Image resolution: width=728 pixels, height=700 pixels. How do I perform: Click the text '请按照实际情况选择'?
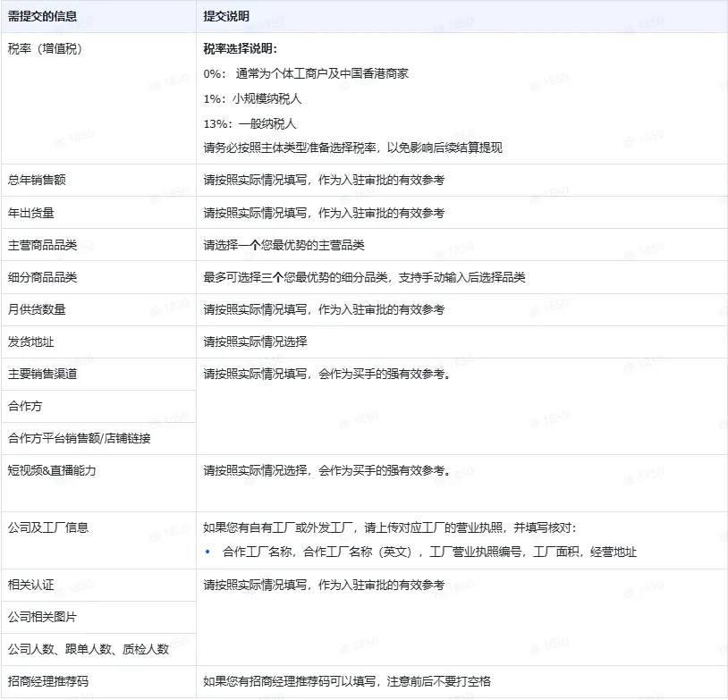[x=256, y=342]
